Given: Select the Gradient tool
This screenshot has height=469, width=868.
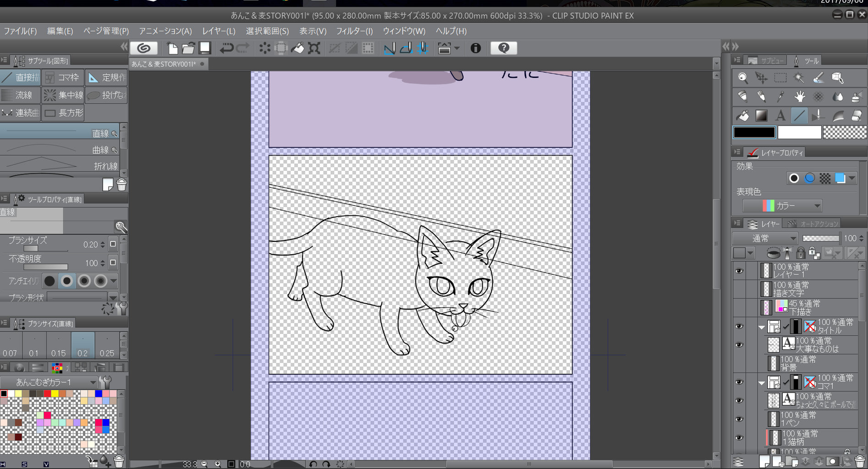Looking at the screenshot, I should [762, 115].
